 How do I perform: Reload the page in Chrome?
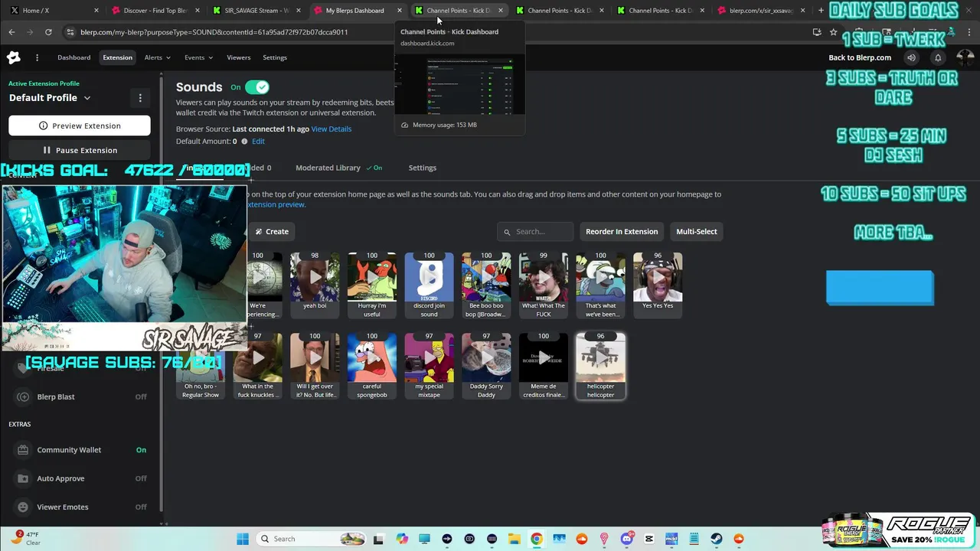click(48, 32)
